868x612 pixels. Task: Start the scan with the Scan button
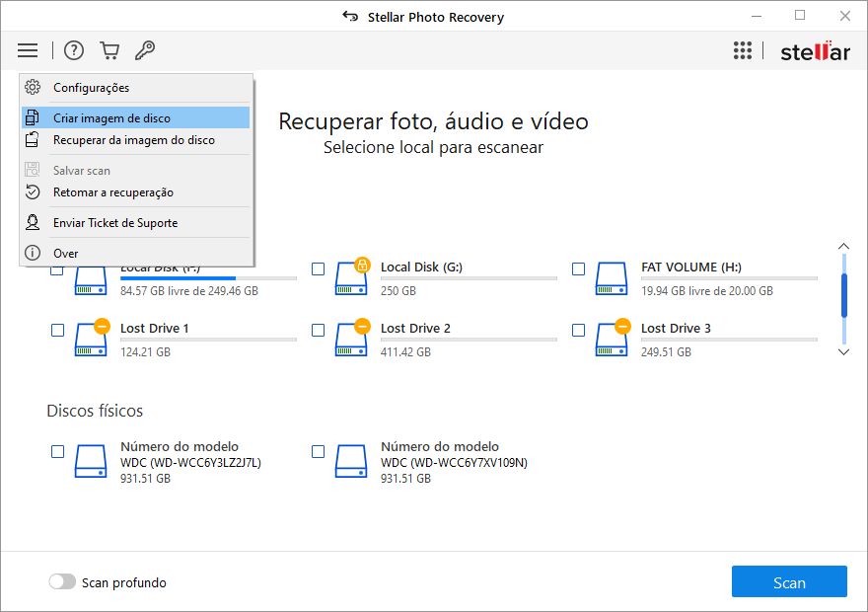coord(789,581)
